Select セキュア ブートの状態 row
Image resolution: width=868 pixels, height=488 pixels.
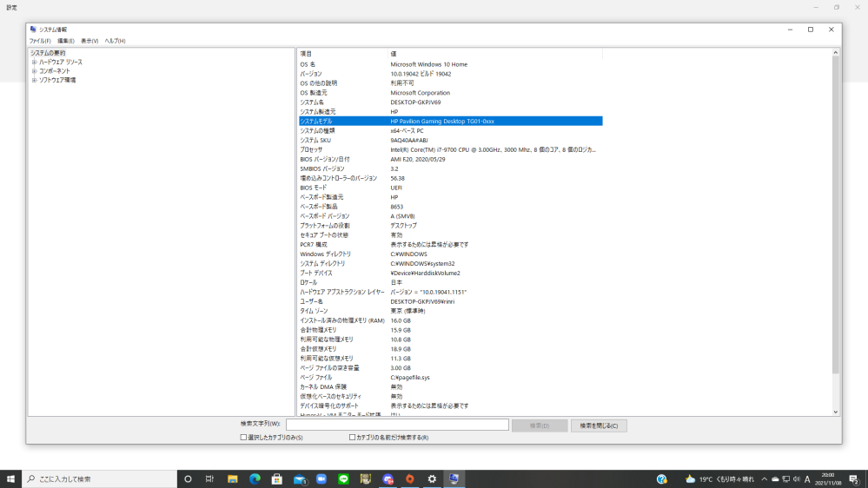450,235
